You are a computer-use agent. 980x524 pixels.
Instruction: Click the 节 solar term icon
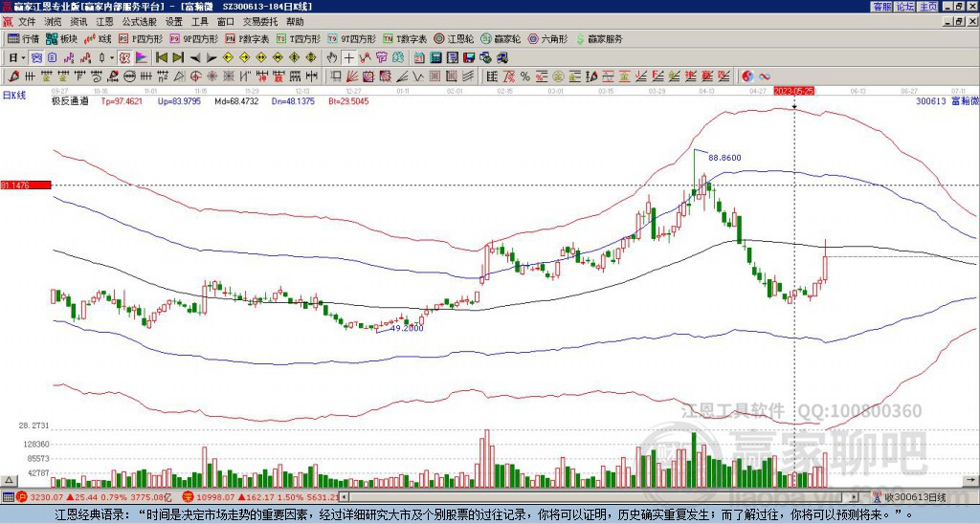(x=381, y=58)
